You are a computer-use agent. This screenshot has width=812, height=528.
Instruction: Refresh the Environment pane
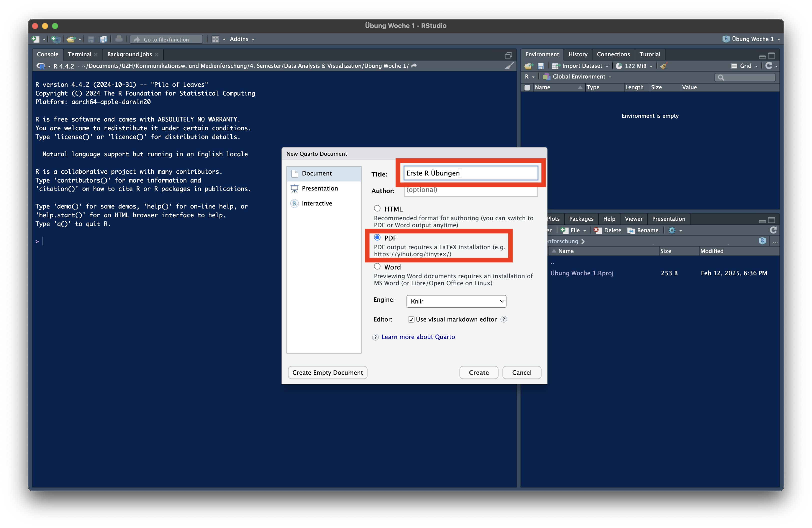[x=769, y=65]
